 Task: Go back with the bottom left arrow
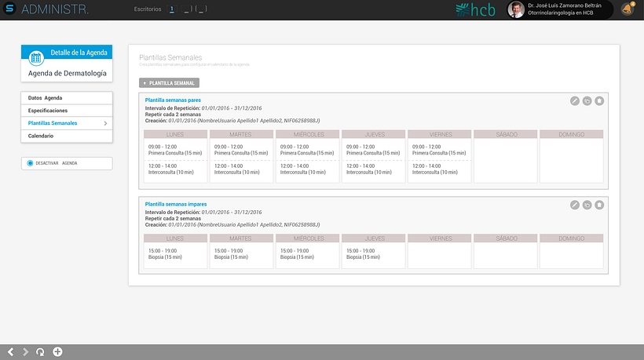(11, 352)
